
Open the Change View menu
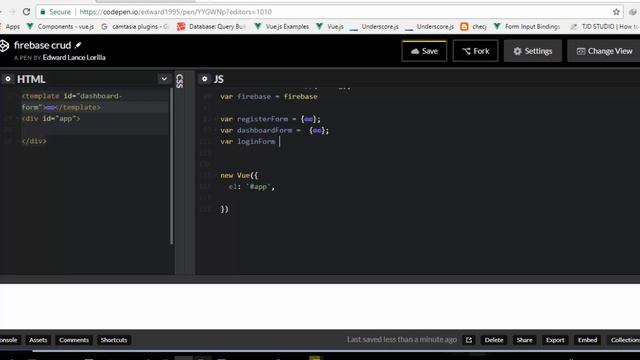604,51
